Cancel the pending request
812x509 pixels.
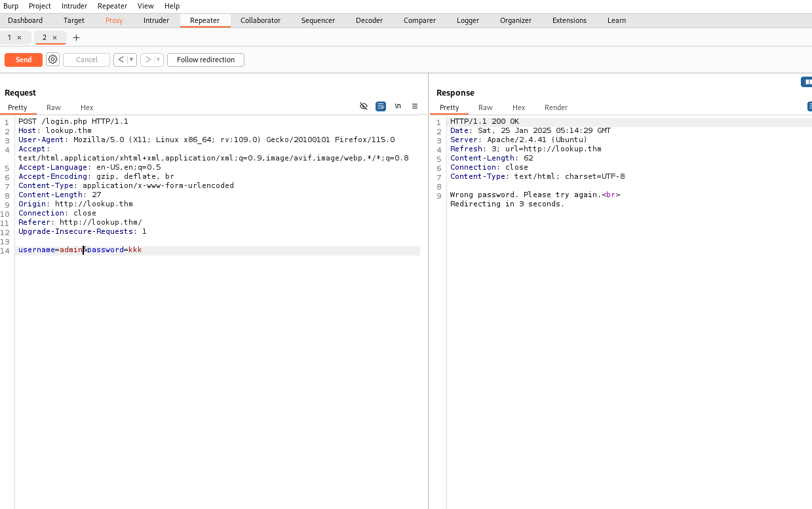pyautogui.click(x=87, y=60)
